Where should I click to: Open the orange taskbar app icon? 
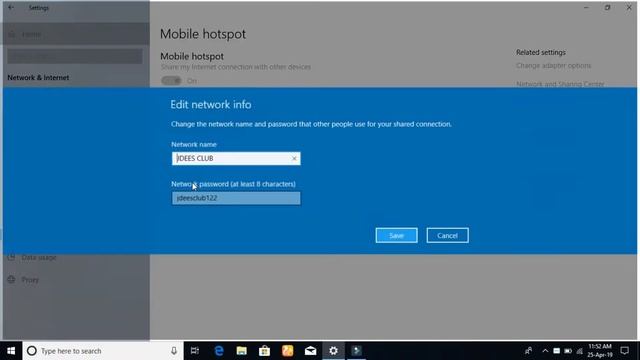287,351
